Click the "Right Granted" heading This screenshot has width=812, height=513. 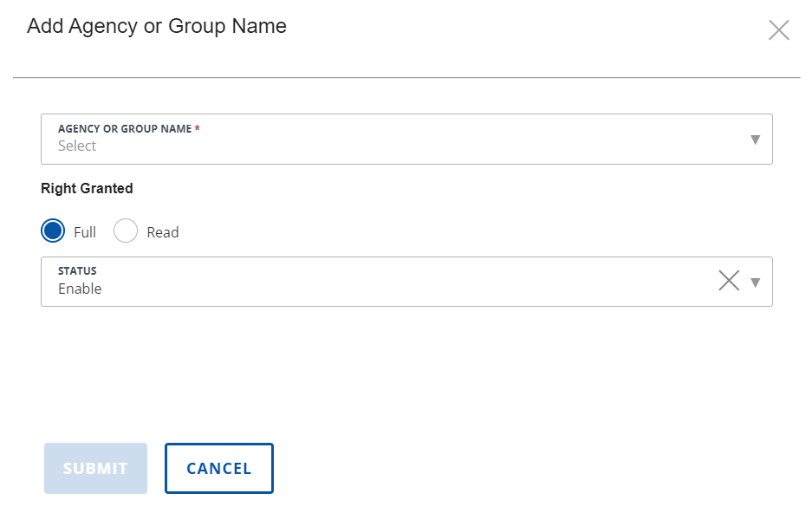[87, 188]
